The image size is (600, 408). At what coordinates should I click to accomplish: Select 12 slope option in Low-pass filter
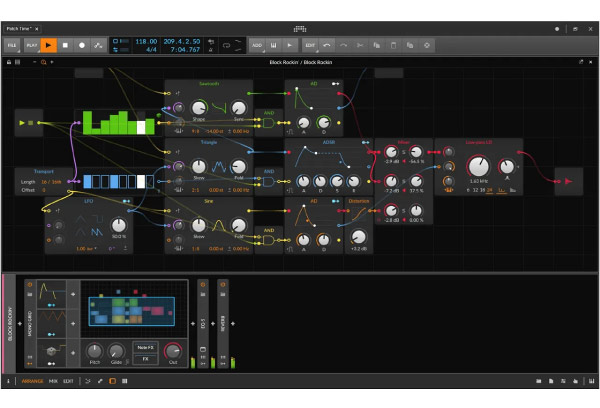point(476,190)
